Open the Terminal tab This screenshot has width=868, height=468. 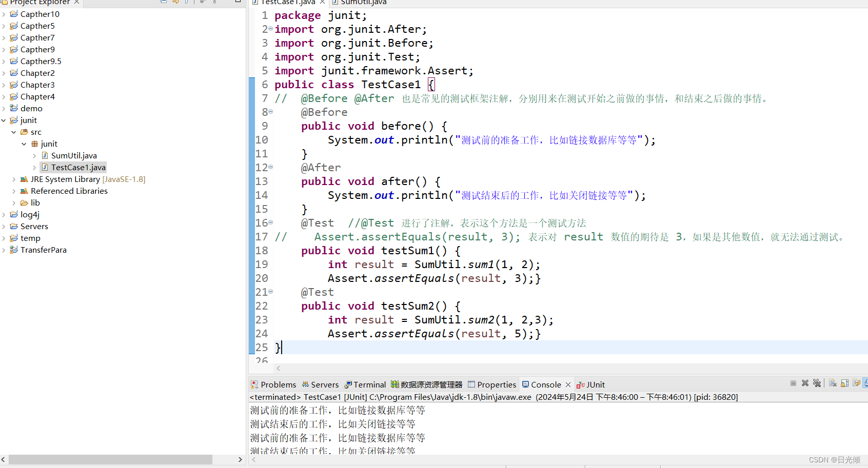(x=365, y=384)
